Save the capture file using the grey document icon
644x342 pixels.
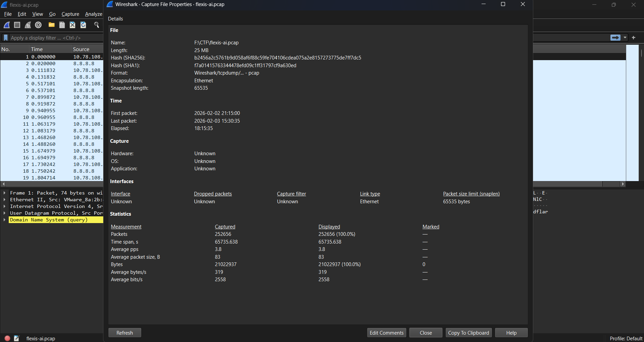[x=62, y=25]
